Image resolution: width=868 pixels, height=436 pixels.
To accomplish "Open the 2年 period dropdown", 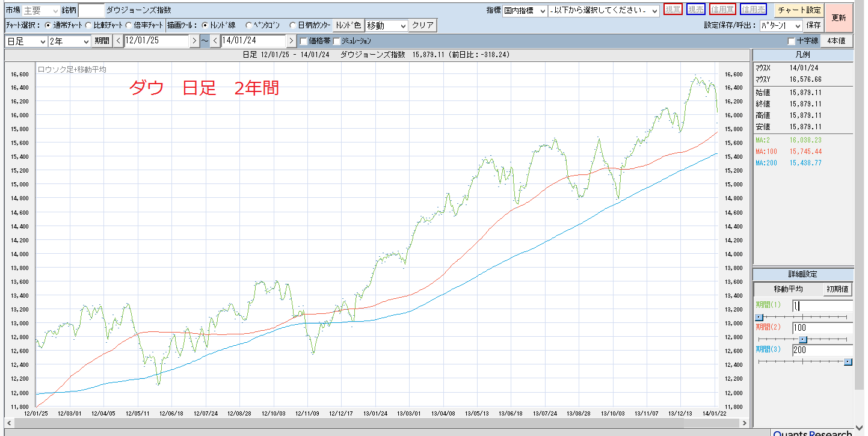I will pyautogui.click(x=69, y=41).
